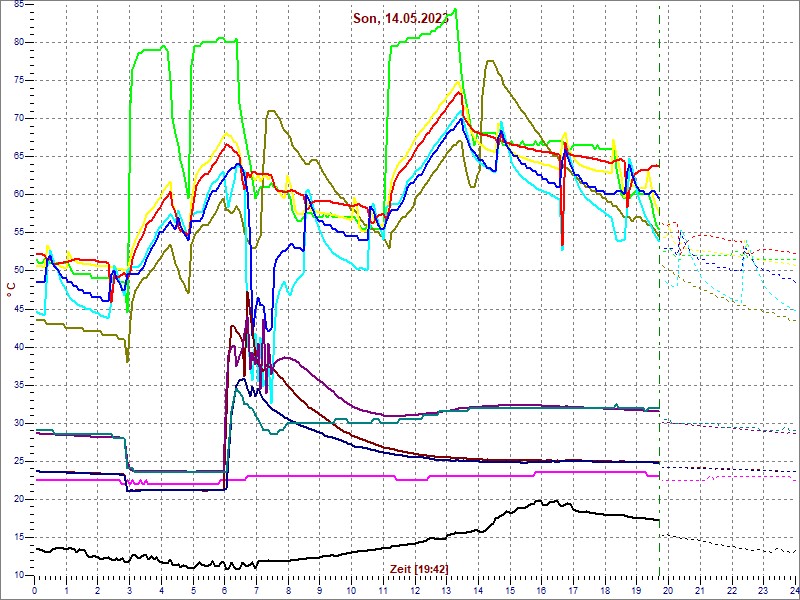Click the 6 hour label on the time axis
This screenshot has height=600, width=800.
tap(225, 590)
